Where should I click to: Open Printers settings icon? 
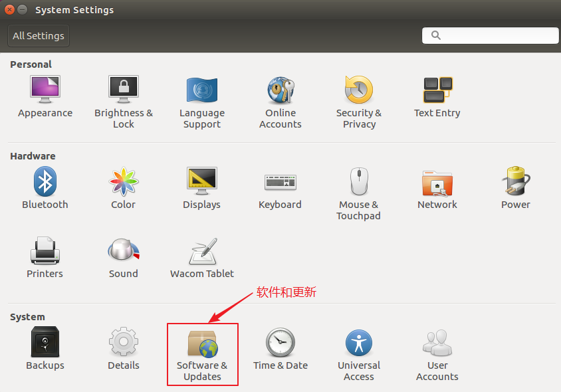45,250
